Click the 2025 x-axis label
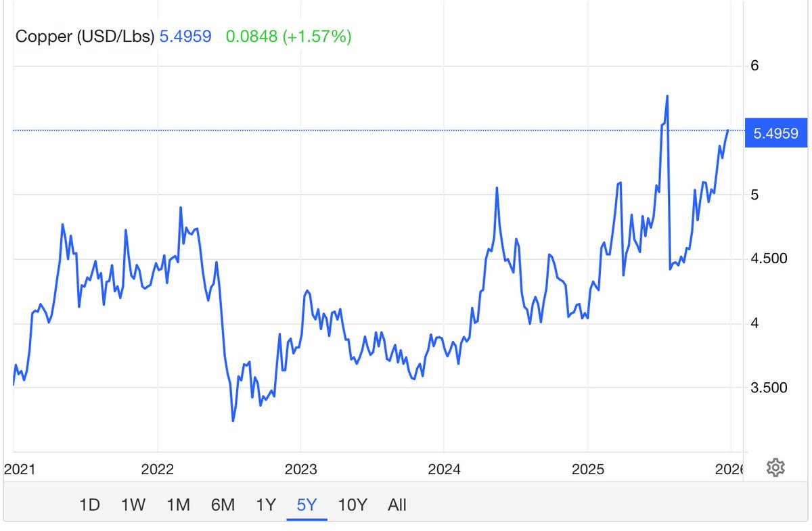 click(587, 469)
